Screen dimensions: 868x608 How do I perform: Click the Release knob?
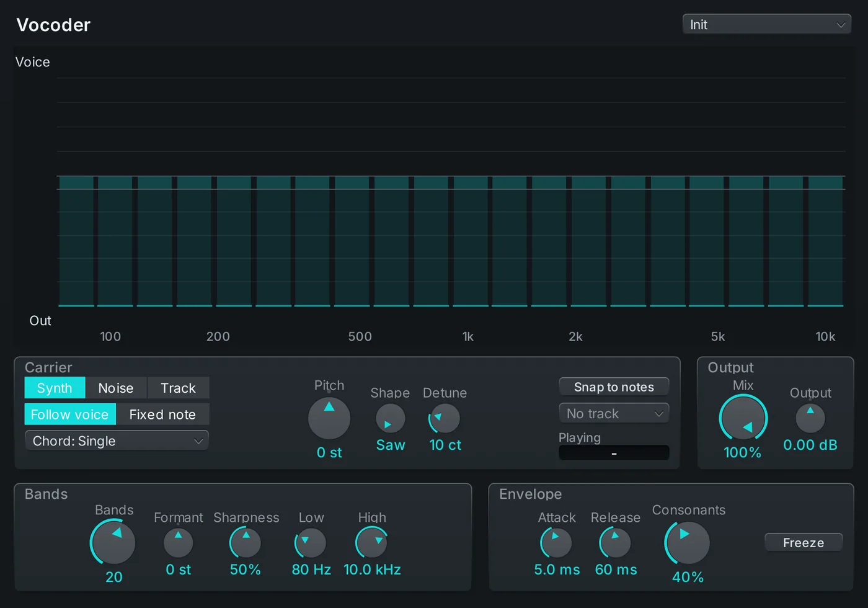point(616,543)
